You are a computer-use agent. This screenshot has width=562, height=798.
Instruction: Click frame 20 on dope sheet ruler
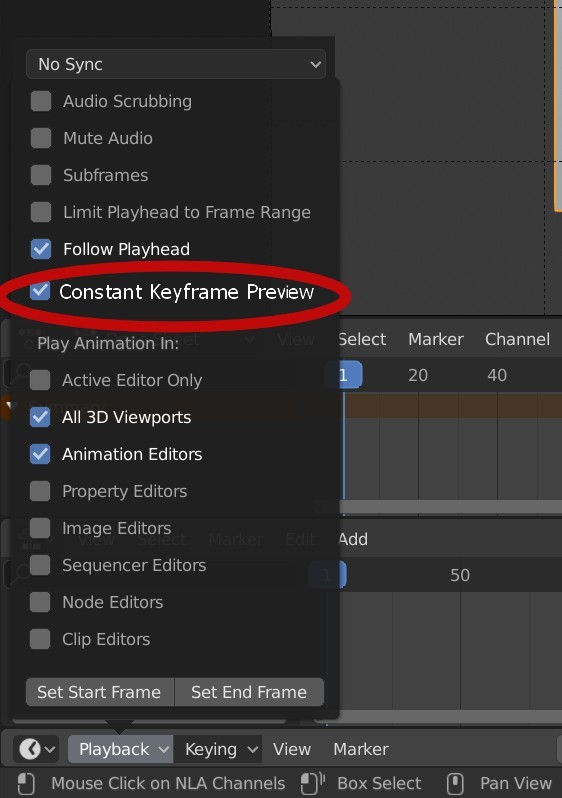click(418, 376)
